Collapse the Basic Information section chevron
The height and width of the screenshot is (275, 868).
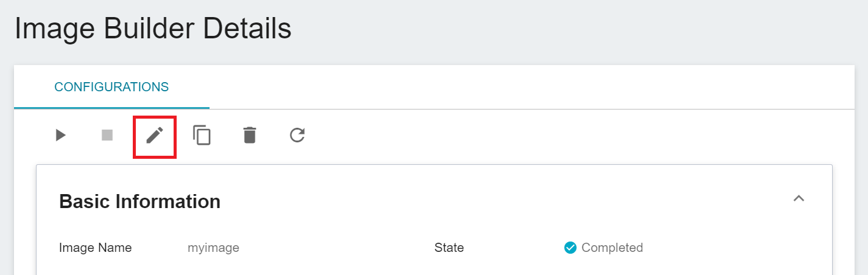[x=799, y=198]
